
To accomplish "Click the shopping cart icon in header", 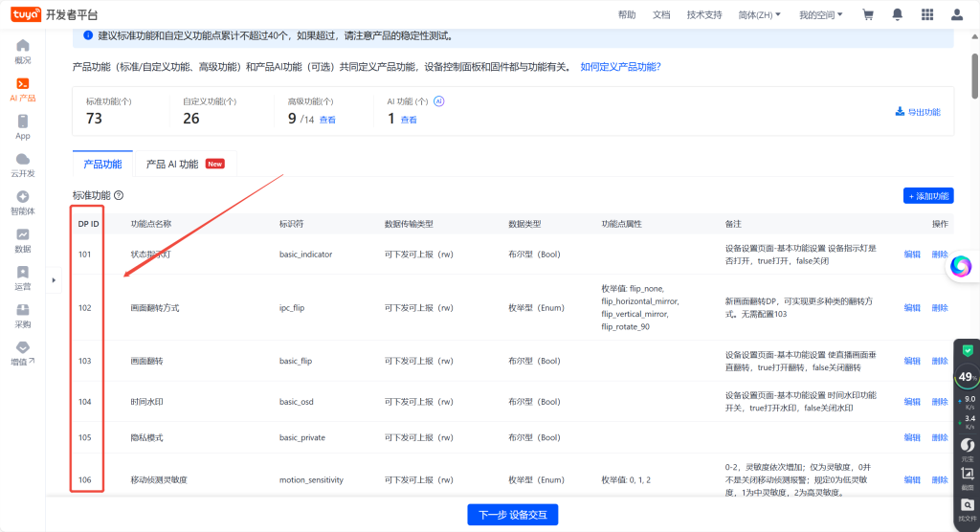I will pyautogui.click(x=868, y=14).
